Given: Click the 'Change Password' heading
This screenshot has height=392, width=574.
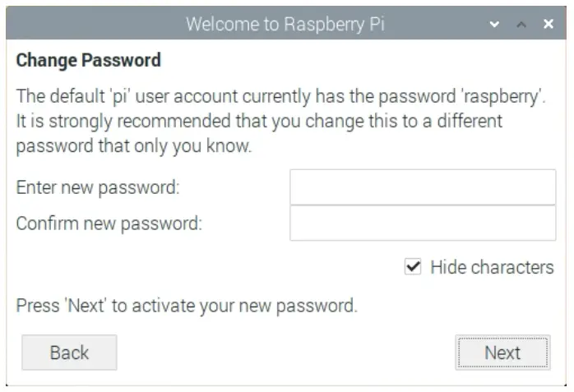Looking at the screenshot, I should 88,60.
